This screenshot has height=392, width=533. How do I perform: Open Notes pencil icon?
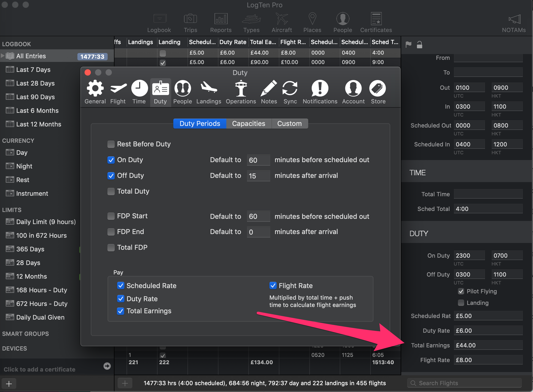point(269,88)
